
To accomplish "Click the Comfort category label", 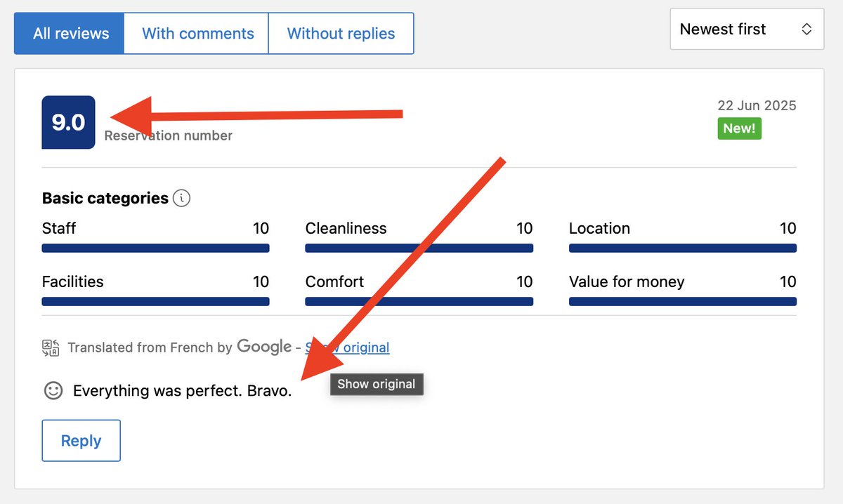I will click(334, 282).
